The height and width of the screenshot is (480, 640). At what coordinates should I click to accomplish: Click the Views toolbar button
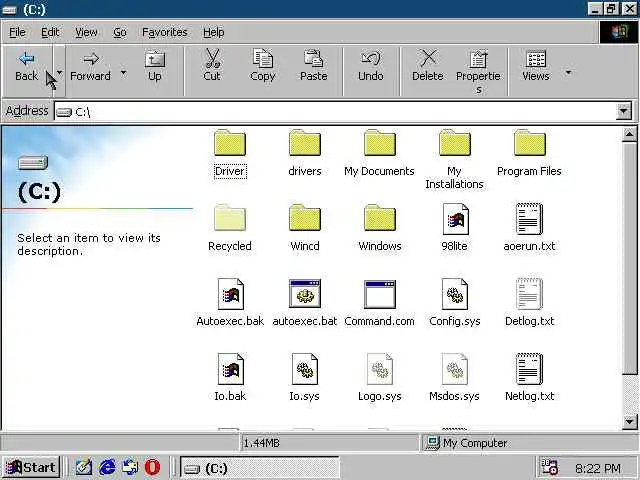(536, 68)
